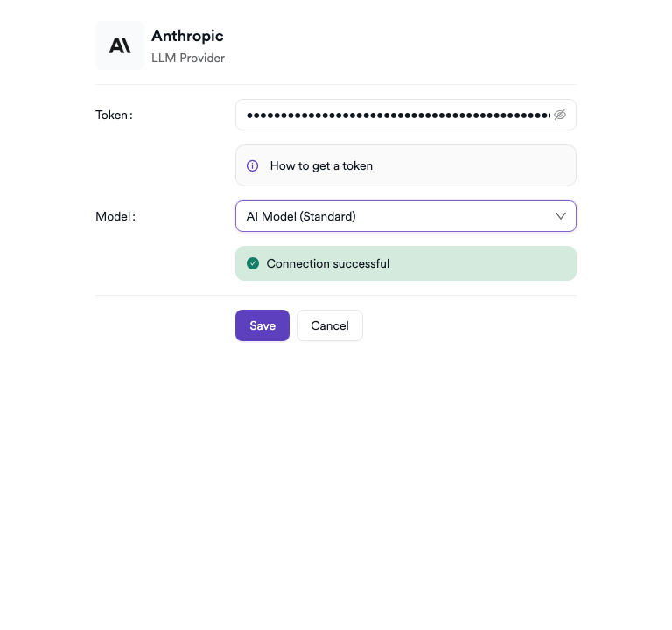Click the divider line below provider header
Screen dimensions: 672x630
coord(336,84)
